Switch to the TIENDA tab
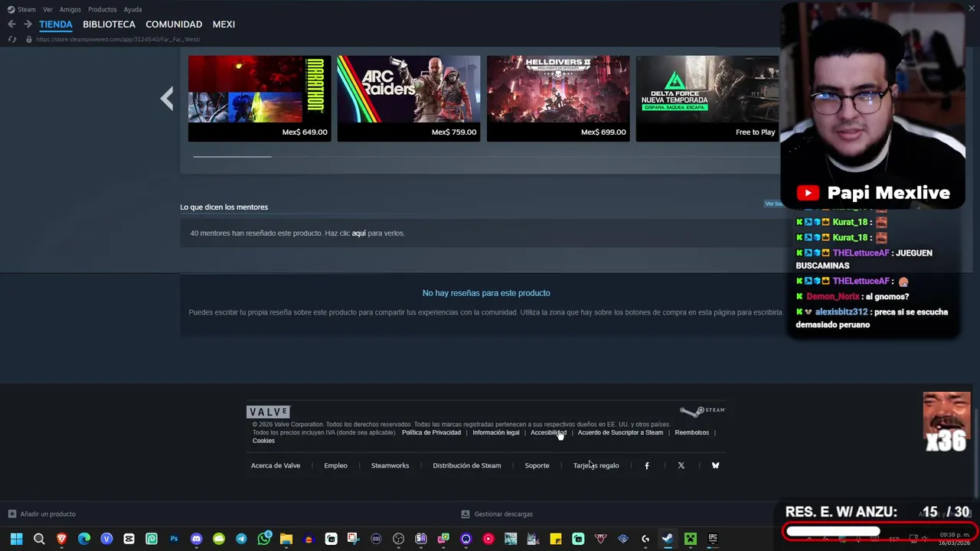The image size is (980, 551). [x=56, y=24]
